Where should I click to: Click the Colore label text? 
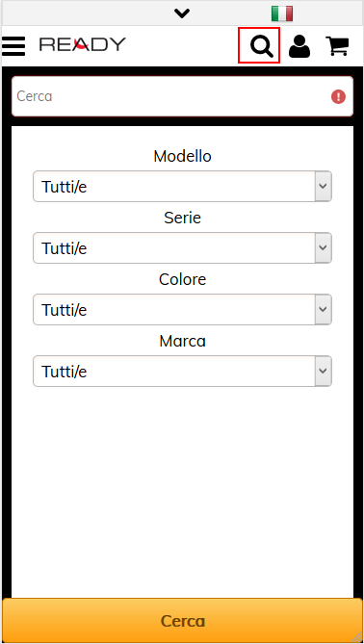coord(182,279)
